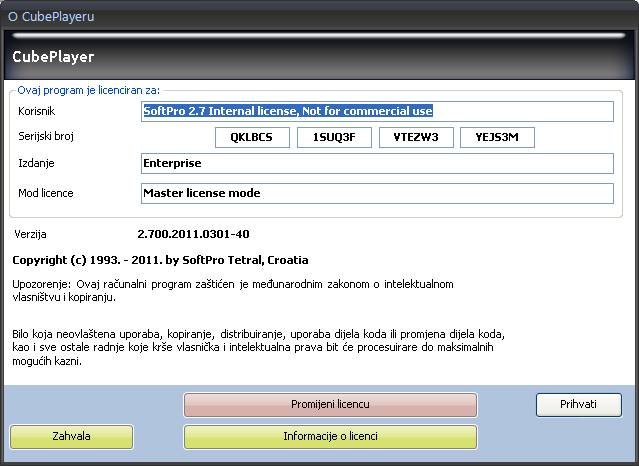
Task: Click the Korisnik label
Action: (36, 111)
